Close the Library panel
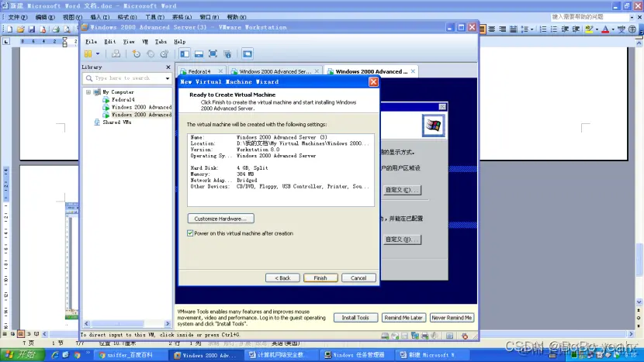Viewport: 644px width, 362px height. (x=168, y=67)
